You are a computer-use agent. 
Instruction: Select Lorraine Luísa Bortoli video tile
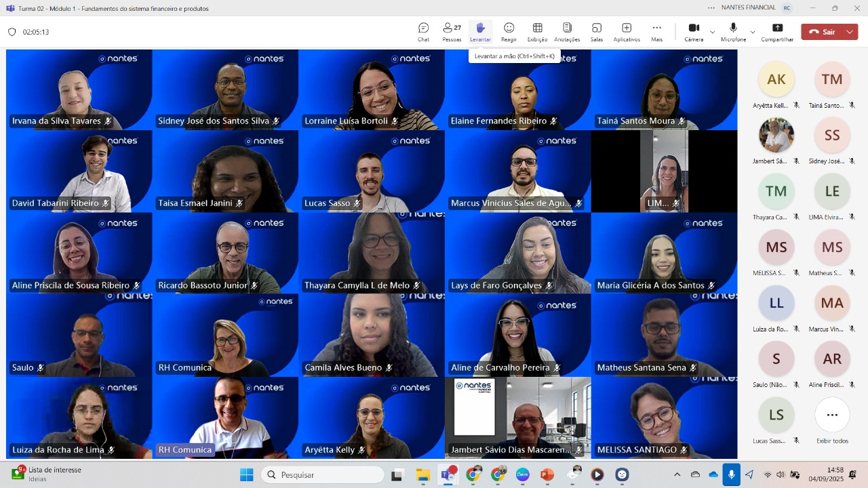pos(372,89)
